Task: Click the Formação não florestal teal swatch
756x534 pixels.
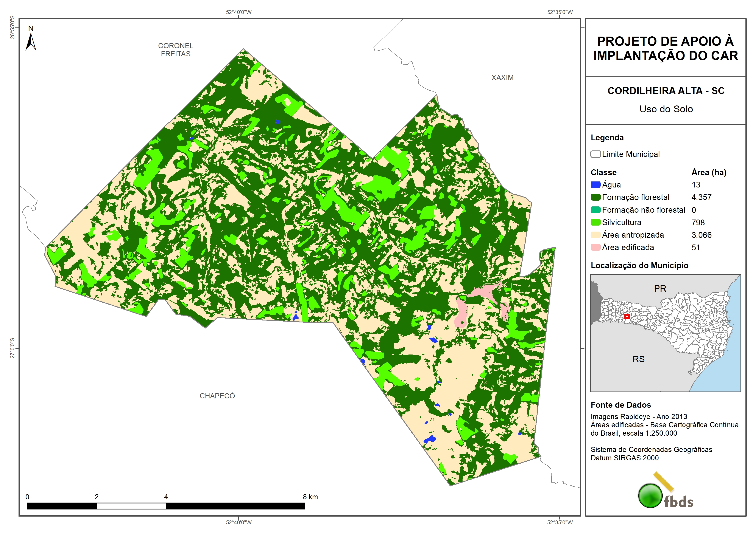Action: coord(595,210)
